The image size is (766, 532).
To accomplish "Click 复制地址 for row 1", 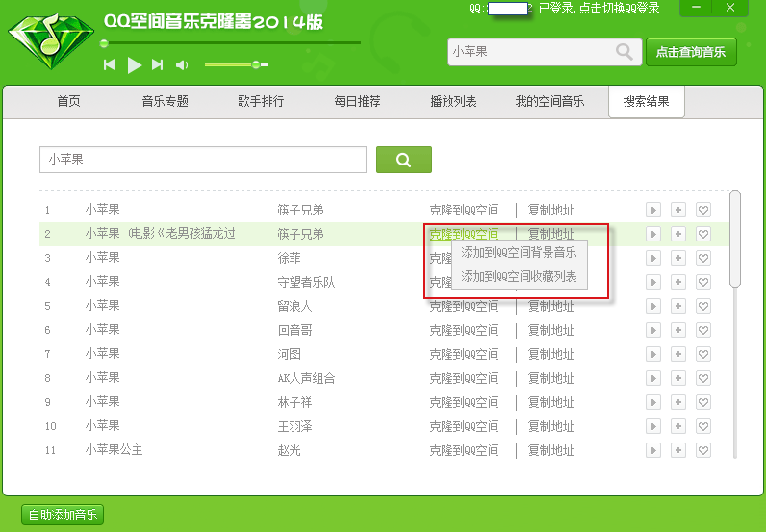I will pyautogui.click(x=550, y=210).
